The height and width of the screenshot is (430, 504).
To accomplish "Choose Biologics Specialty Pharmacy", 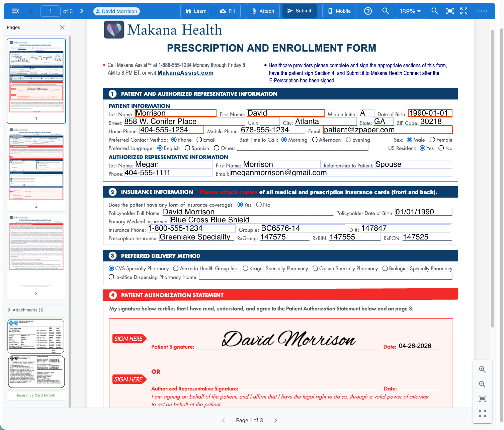I will coord(385,268).
